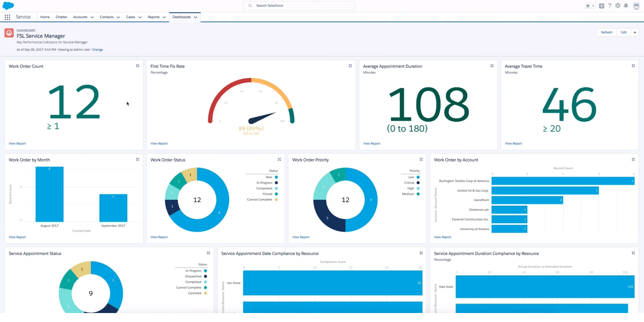Open View Report under Average Travel Time

pyautogui.click(x=513, y=144)
